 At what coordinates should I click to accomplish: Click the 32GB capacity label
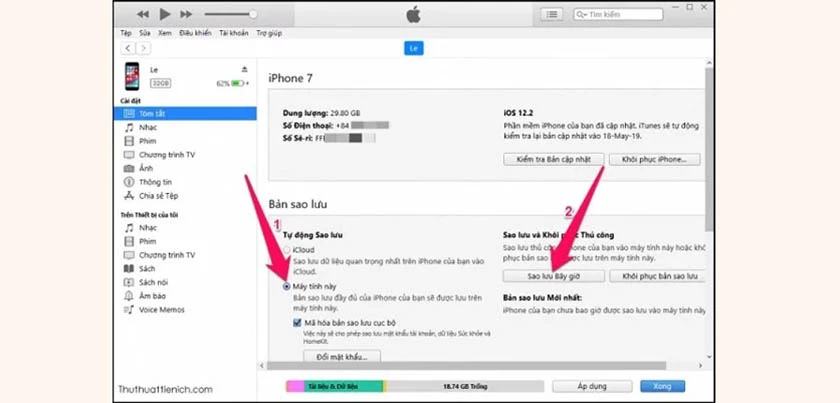pyautogui.click(x=160, y=84)
